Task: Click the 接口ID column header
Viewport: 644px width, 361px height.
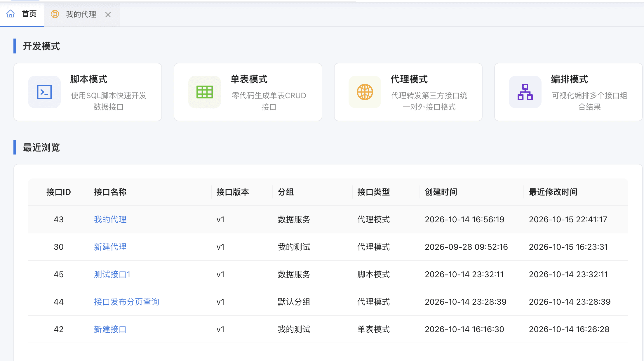Action: 59,192
